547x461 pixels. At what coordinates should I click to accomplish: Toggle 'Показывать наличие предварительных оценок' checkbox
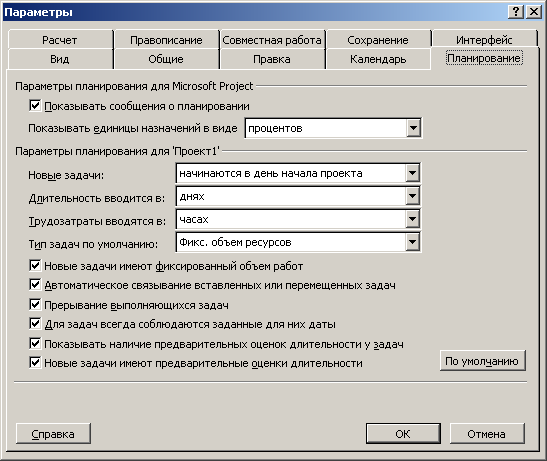pyautogui.click(x=35, y=344)
